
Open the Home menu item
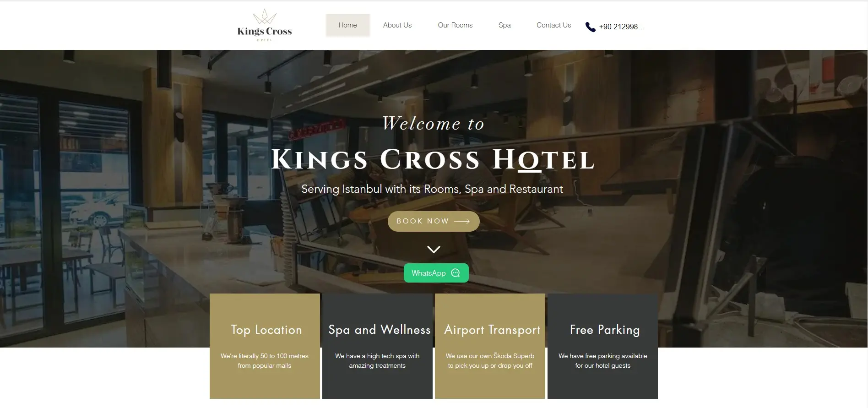[x=347, y=25]
